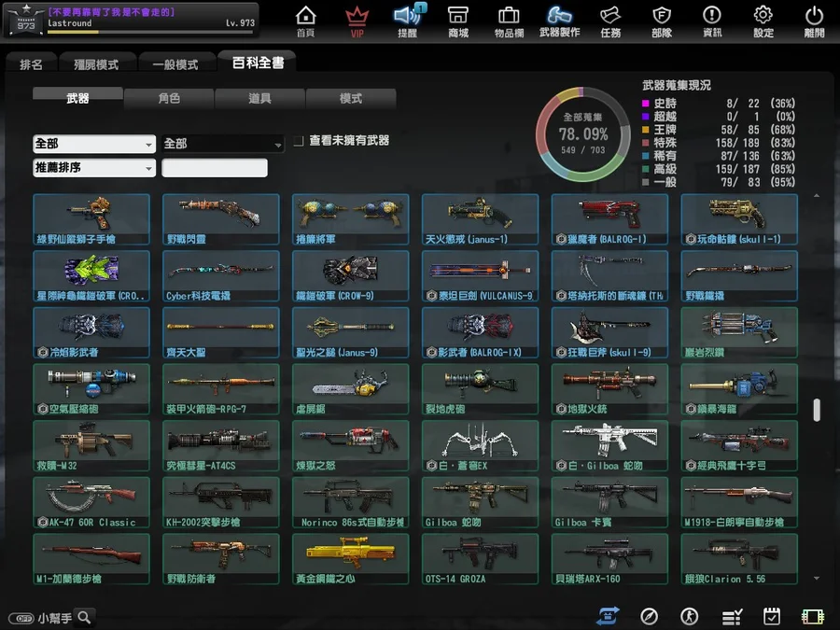Click the checklist icon in bottom bar

click(731, 617)
